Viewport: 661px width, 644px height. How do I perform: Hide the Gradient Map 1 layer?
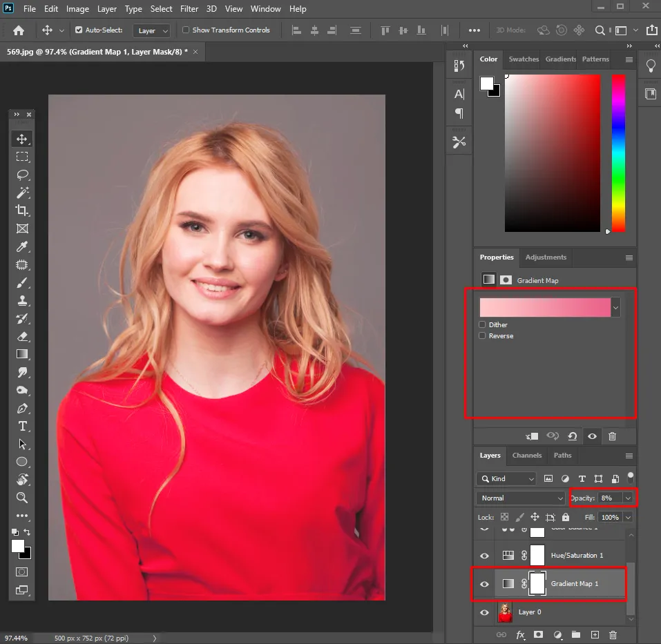tap(484, 584)
